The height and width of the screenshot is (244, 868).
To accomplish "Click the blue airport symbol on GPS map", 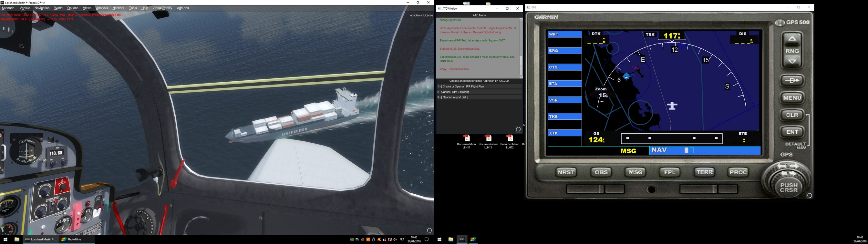I will [x=626, y=76].
